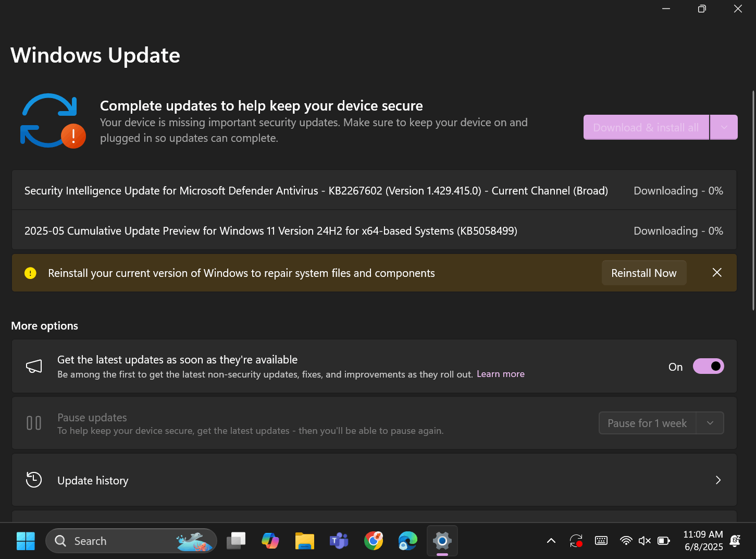Click the Update history clock icon

(34, 480)
